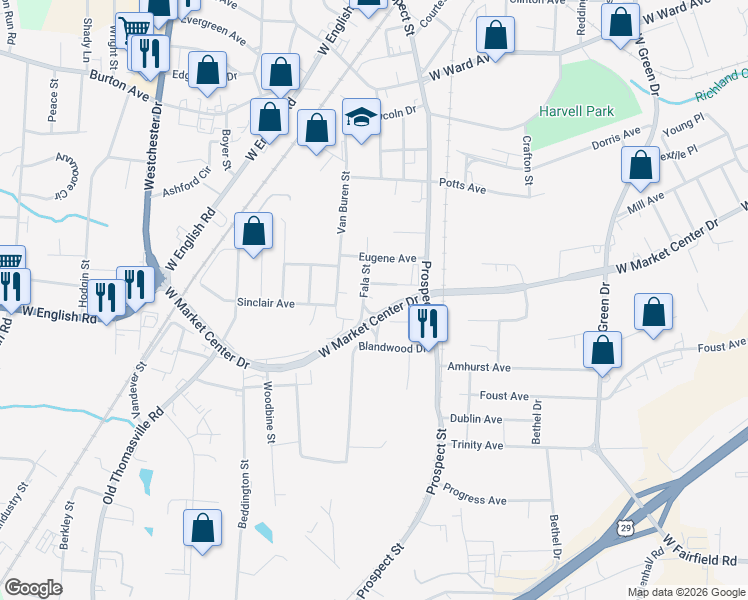Image resolution: width=748 pixels, height=600 pixels.
Task: Open the Google logo link
Action: [33, 588]
